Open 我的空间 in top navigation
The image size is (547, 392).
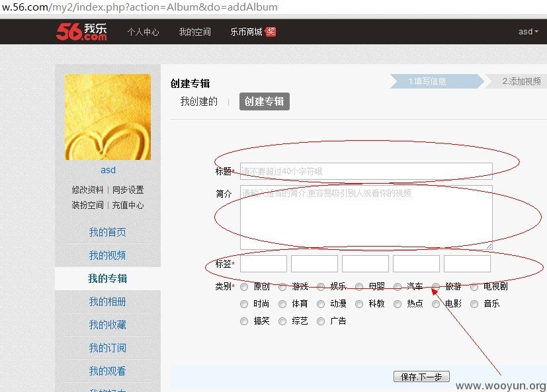click(x=194, y=32)
